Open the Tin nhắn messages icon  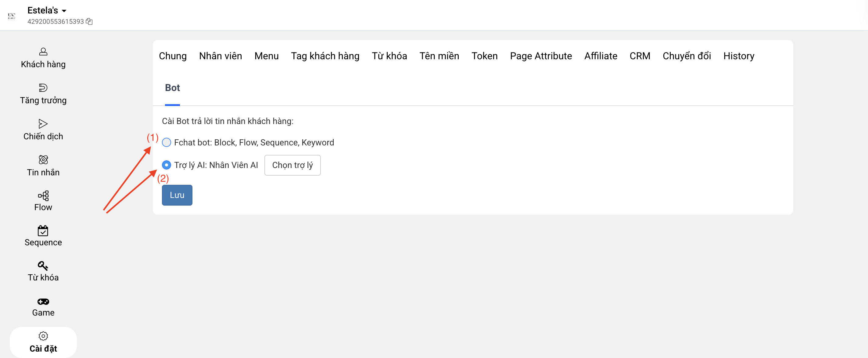43,159
